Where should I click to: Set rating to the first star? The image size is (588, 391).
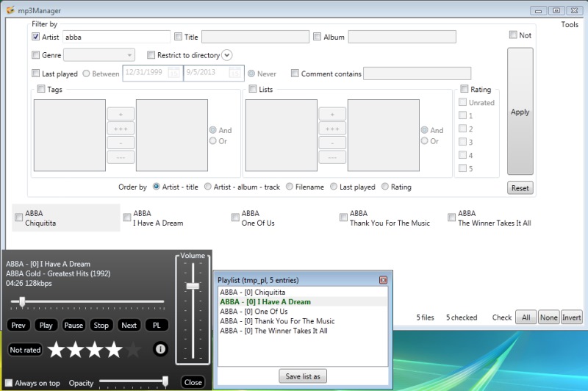[x=56, y=350]
